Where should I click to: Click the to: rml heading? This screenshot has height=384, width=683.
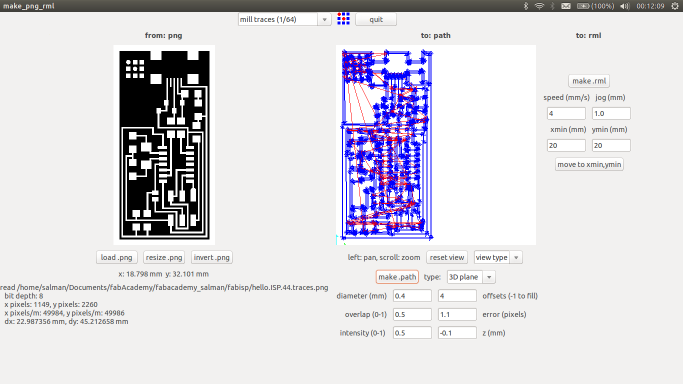[588, 35]
